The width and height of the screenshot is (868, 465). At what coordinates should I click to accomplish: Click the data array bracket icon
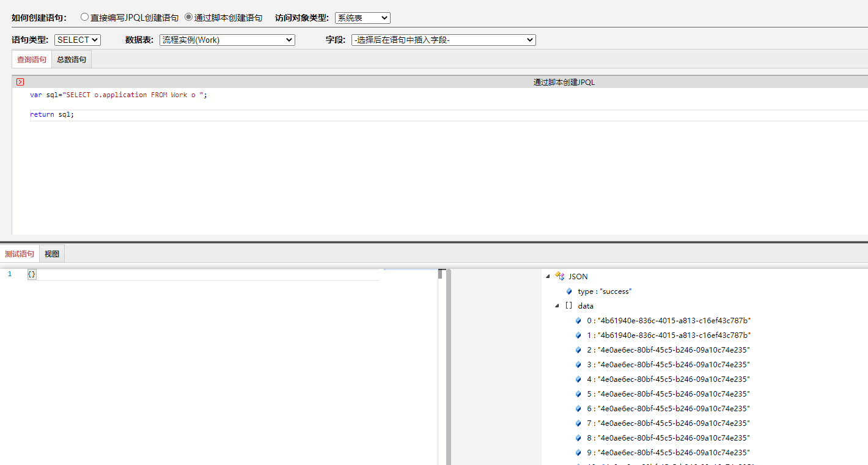[568, 306]
